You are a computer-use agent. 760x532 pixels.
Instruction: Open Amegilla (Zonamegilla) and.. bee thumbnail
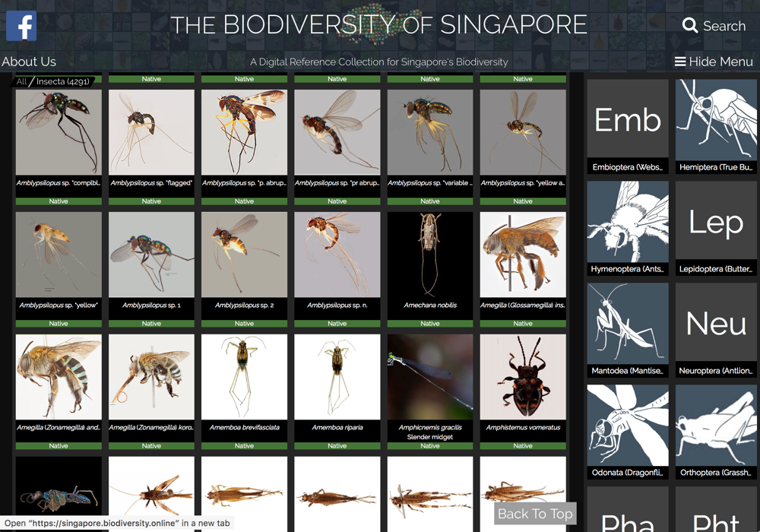[59, 377]
